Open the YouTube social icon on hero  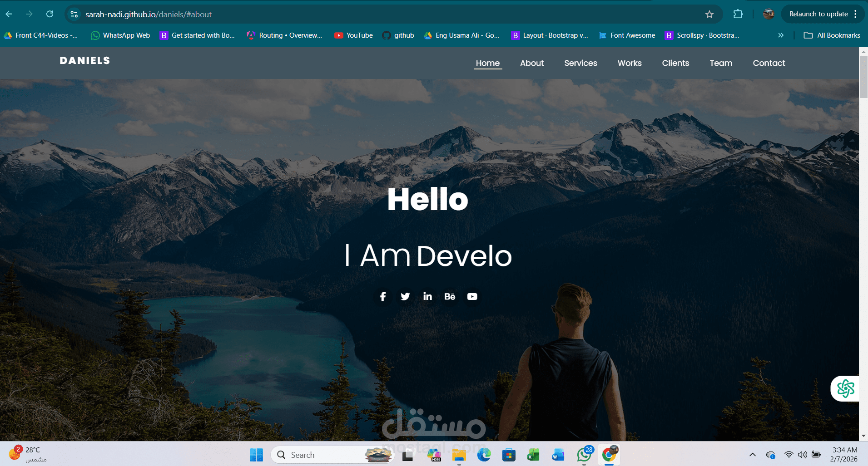tap(472, 296)
